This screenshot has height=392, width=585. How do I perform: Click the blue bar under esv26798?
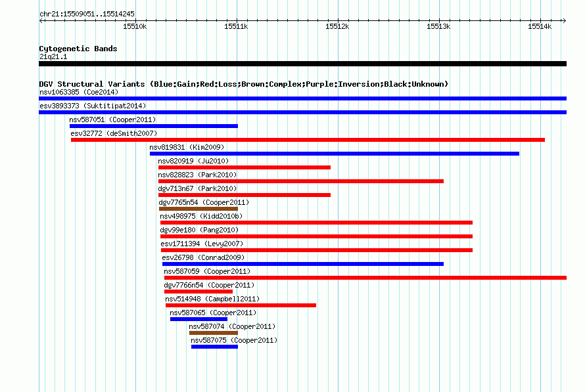pyautogui.click(x=303, y=264)
